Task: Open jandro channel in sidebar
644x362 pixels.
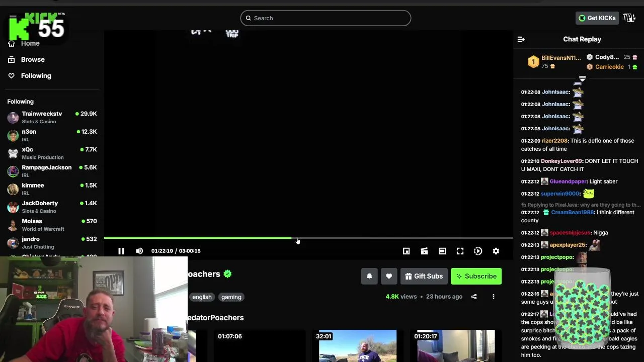Action: 52,242
